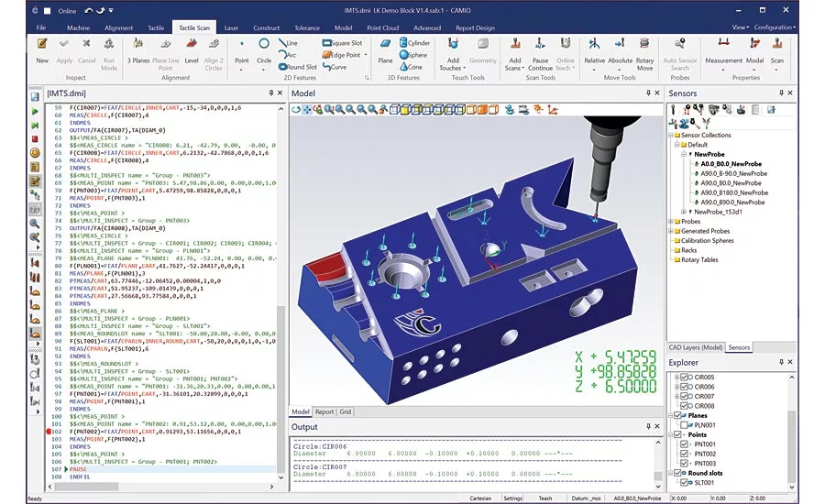Viewport: 825px width, 504px height.
Task: Choose the Square Slot feature
Action: click(x=342, y=43)
